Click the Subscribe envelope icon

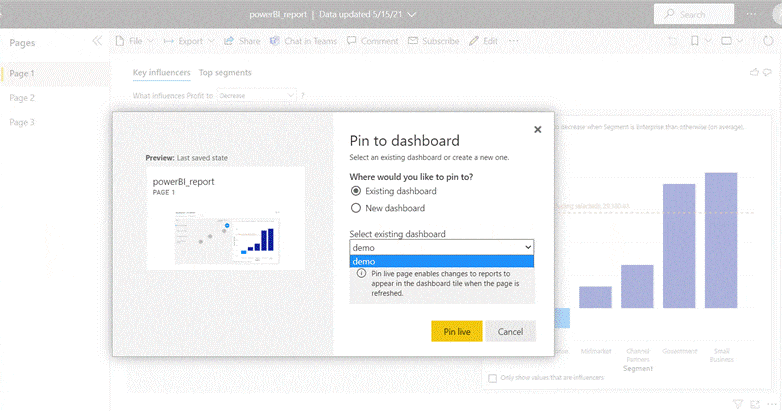pyautogui.click(x=413, y=41)
